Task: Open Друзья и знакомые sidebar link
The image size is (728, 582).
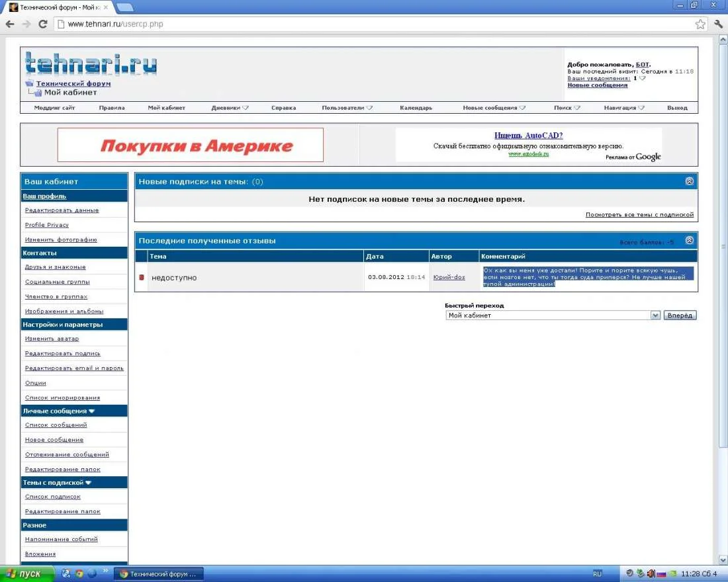Action: 55,267
